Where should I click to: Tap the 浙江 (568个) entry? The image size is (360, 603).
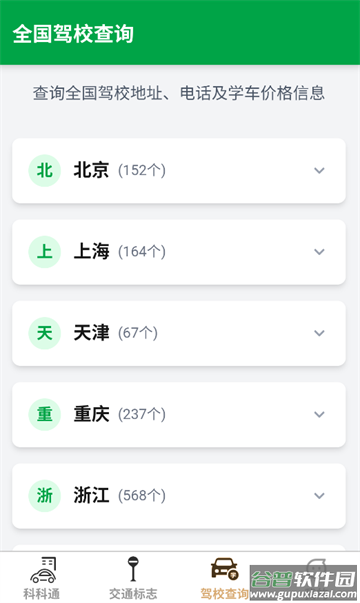point(179,496)
